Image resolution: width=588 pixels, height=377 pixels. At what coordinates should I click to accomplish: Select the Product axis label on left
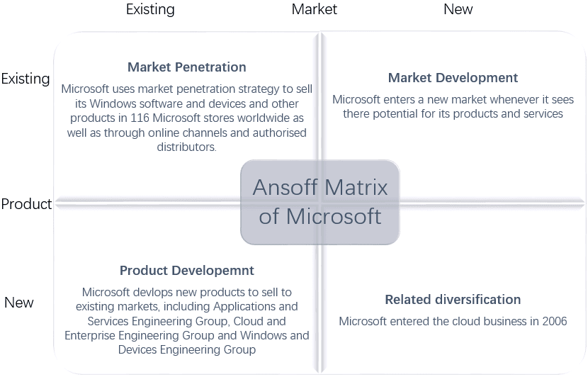pos(26,204)
